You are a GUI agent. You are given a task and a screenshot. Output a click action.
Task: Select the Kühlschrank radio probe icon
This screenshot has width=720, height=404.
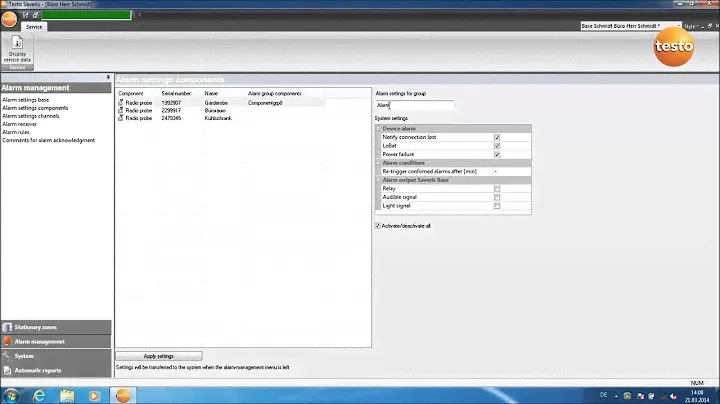click(121, 118)
